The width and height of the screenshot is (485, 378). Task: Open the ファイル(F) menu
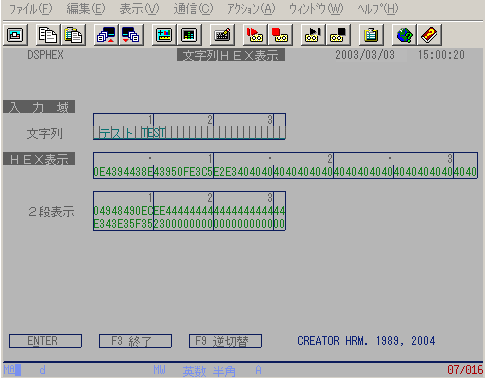[30, 9]
